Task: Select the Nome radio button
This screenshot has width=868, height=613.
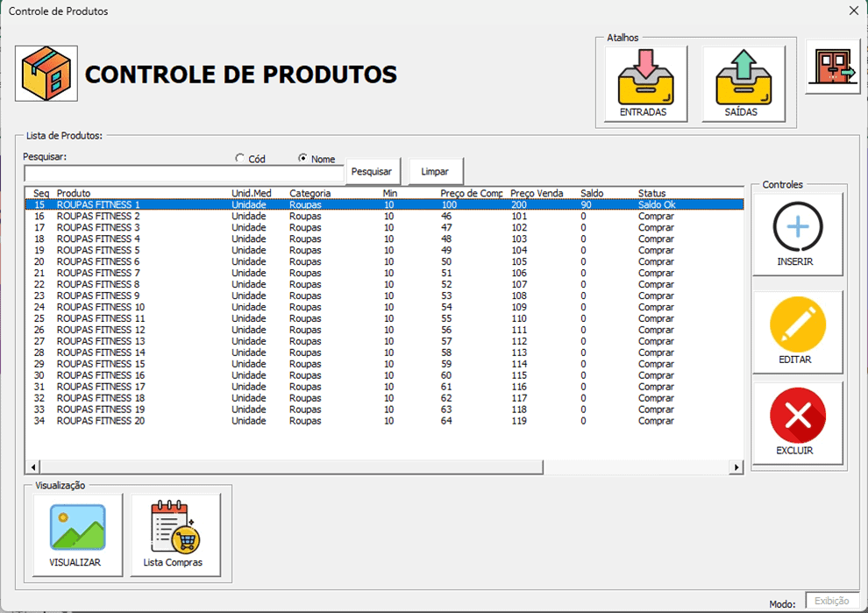Action: [x=303, y=159]
